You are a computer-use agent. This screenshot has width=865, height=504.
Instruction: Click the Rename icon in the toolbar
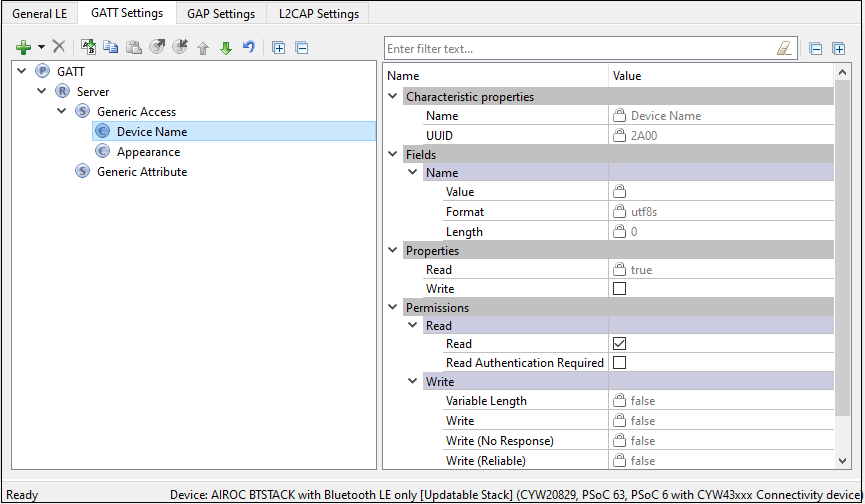(87, 47)
